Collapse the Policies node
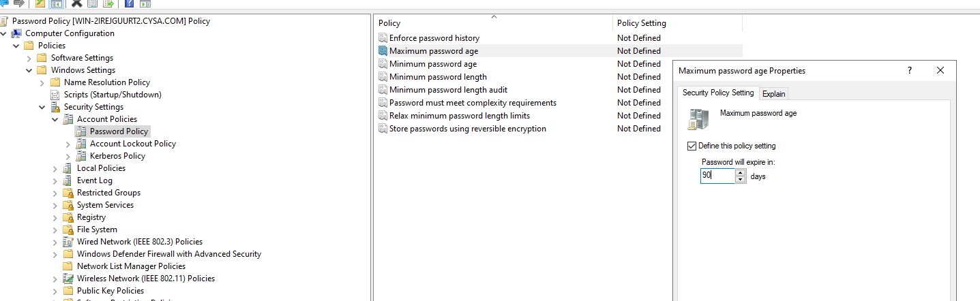This screenshot has width=980, height=301. pyautogui.click(x=16, y=46)
